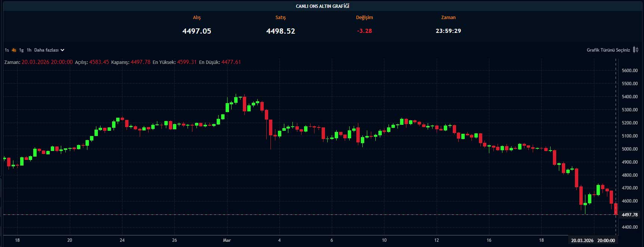This screenshot has width=644, height=247.
Task: Click the En Düşük value 4477.61
Action: (x=231, y=62)
